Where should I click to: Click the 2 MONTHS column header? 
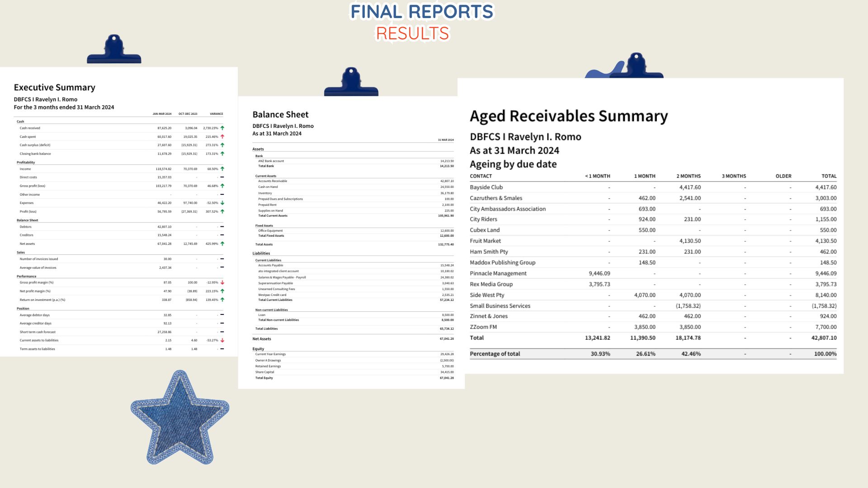tap(689, 176)
